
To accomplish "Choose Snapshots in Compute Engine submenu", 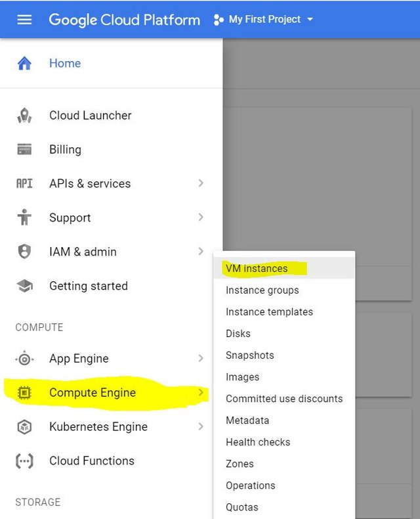I will [x=250, y=355].
